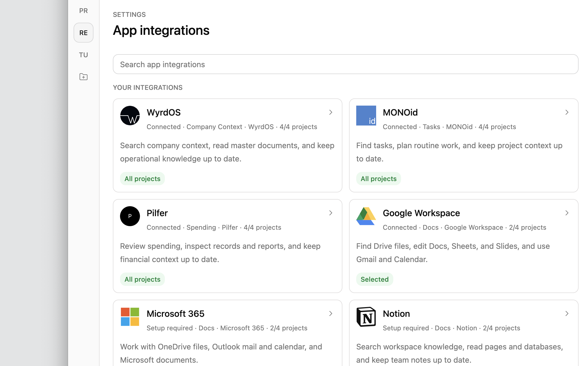The width and height of the screenshot is (588, 366).
Task: Click the Pilfer All projects badge
Action: click(x=142, y=279)
